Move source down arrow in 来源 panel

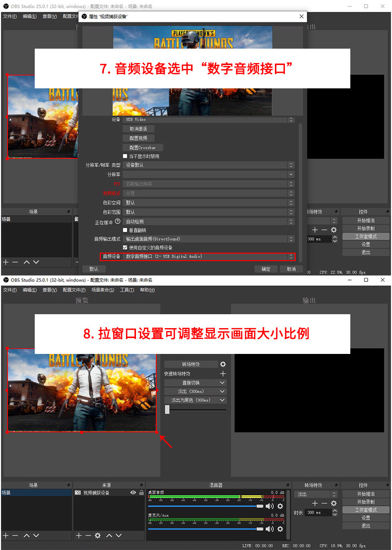(119, 536)
